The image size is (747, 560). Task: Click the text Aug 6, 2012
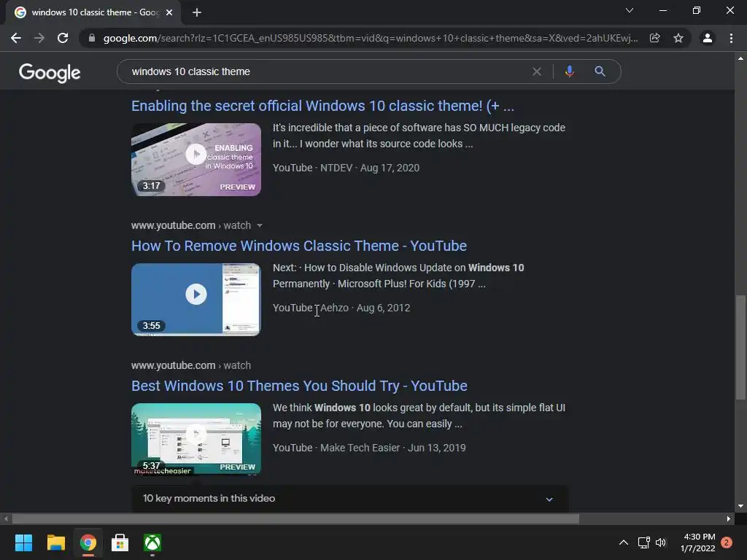[384, 308]
